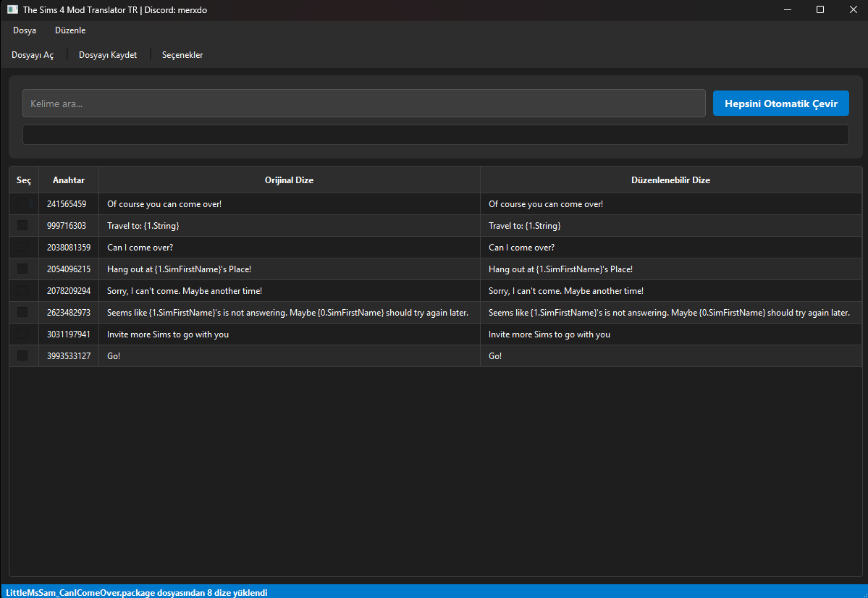This screenshot has width=868, height=598.
Task: Click the app icon in title bar
Action: tap(12, 10)
